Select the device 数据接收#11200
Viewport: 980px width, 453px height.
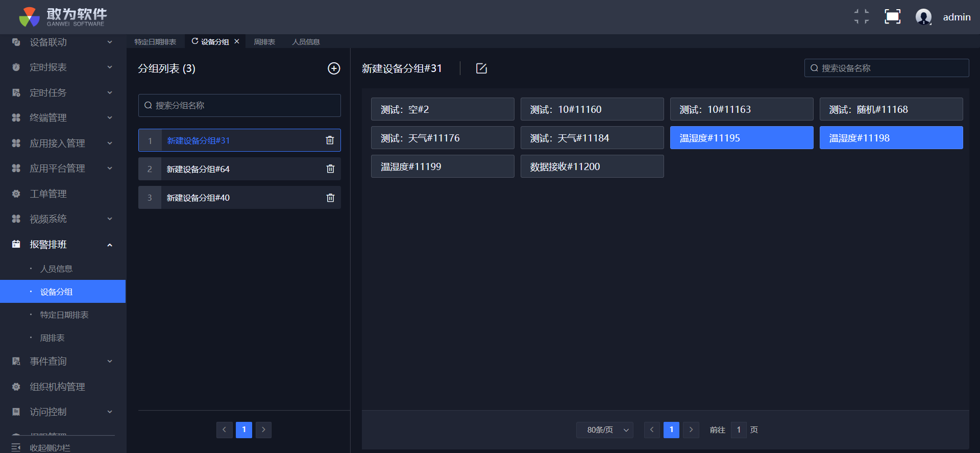pos(592,166)
